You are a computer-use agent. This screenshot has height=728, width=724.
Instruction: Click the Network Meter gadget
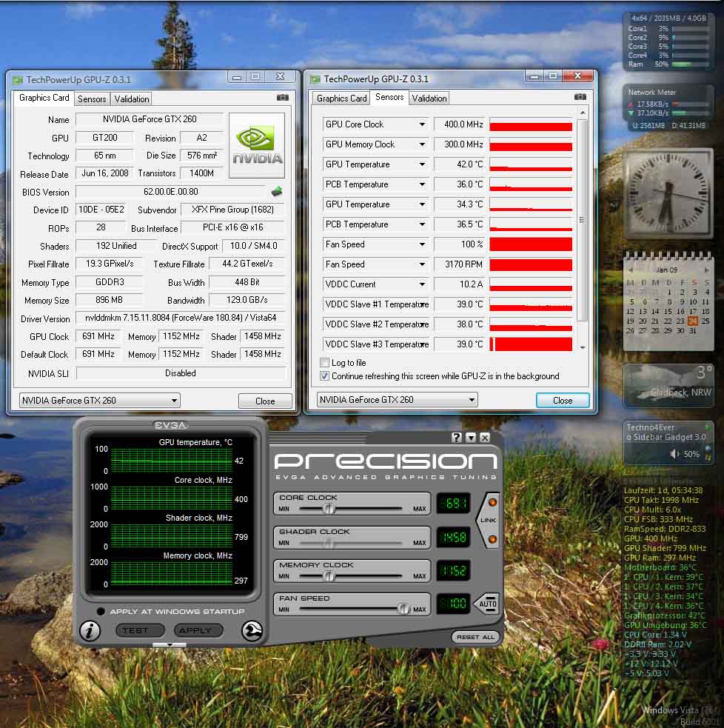tap(668, 107)
